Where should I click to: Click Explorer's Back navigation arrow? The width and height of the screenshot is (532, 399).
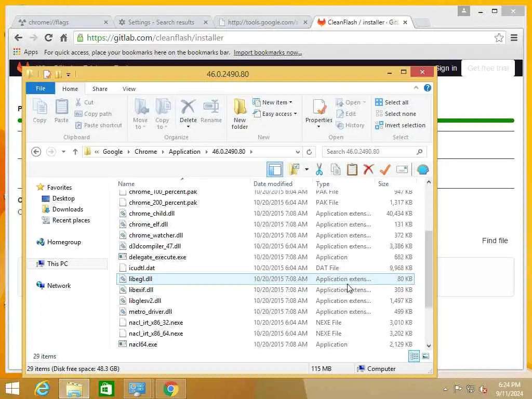[x=36, y=152]
